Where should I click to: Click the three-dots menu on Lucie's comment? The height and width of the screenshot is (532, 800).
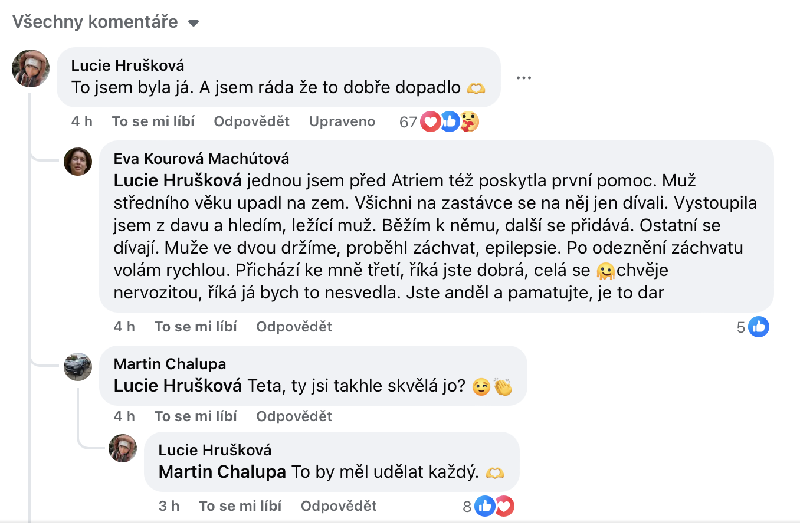523,78
